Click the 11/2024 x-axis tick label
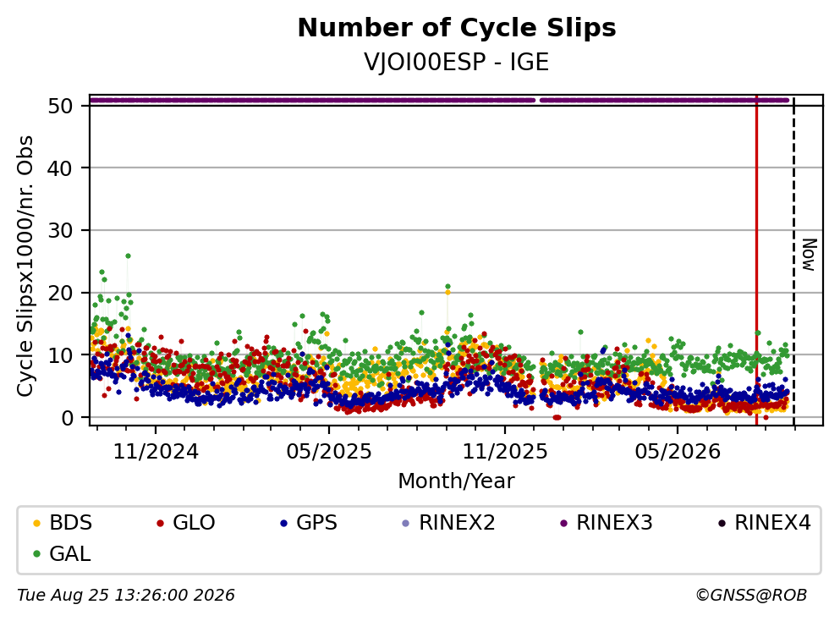Image resolution: width=840 pixels, height=621 pixels. (156, 452)
